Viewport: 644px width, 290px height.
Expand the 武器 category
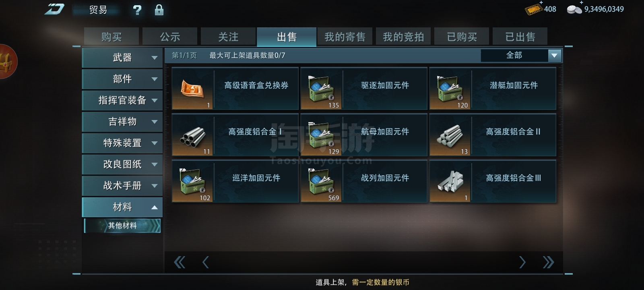coord(122,58)
